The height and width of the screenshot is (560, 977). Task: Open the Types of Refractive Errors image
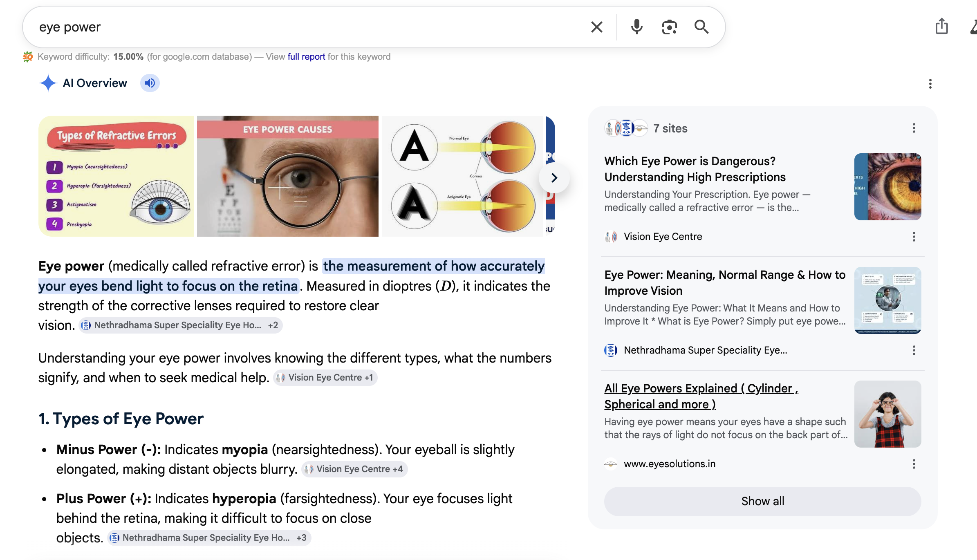116,176
